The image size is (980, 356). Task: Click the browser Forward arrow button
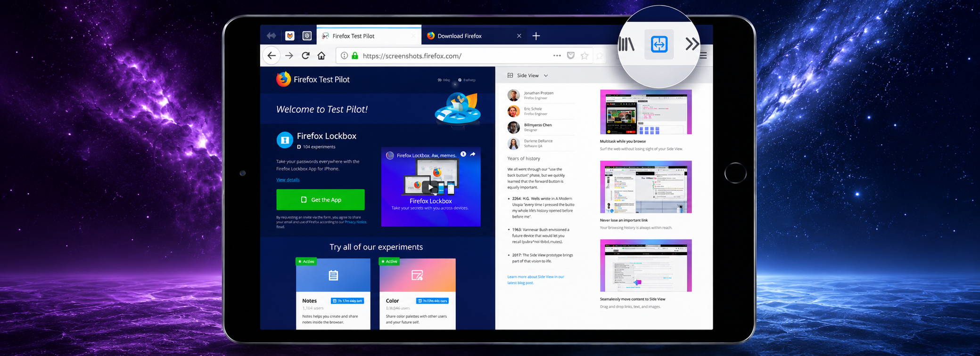point(289,56)
